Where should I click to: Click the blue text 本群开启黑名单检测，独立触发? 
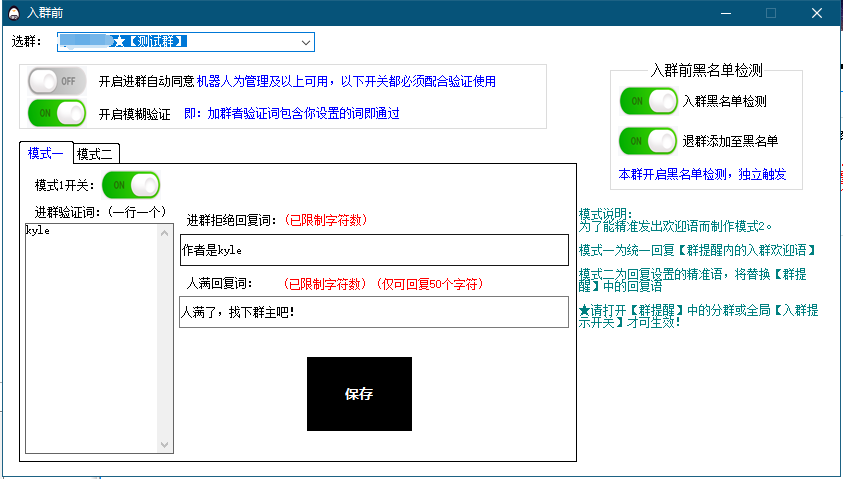click(x=702, y=174)
